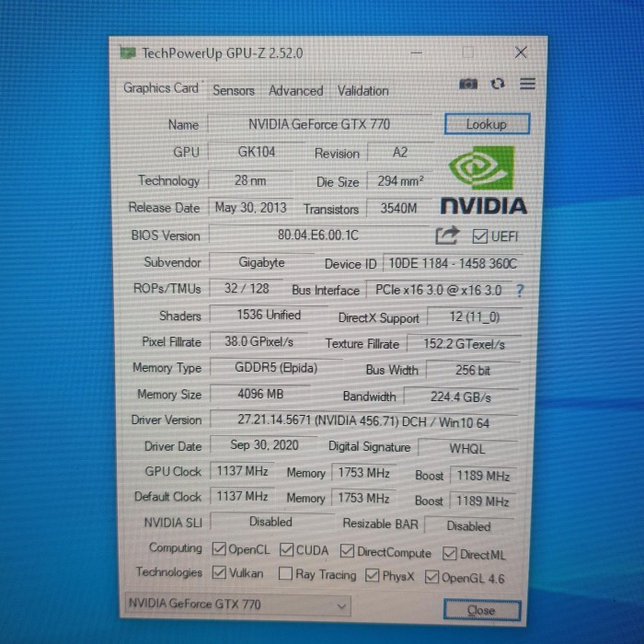Image resolution: width=644 pixels, height=644 pixels.
Task: Toggle the OpenGL 4.6 checkbox
Action: coord(431,577)
